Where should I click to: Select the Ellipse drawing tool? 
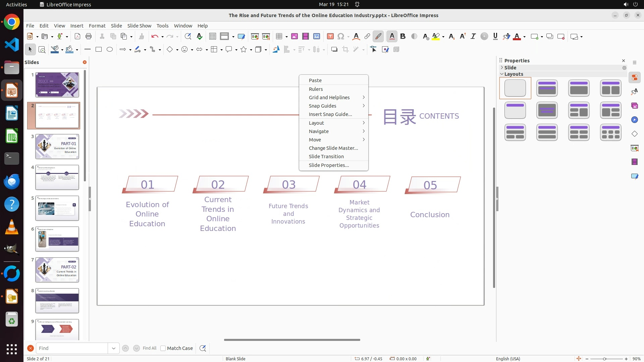[109, 50]
